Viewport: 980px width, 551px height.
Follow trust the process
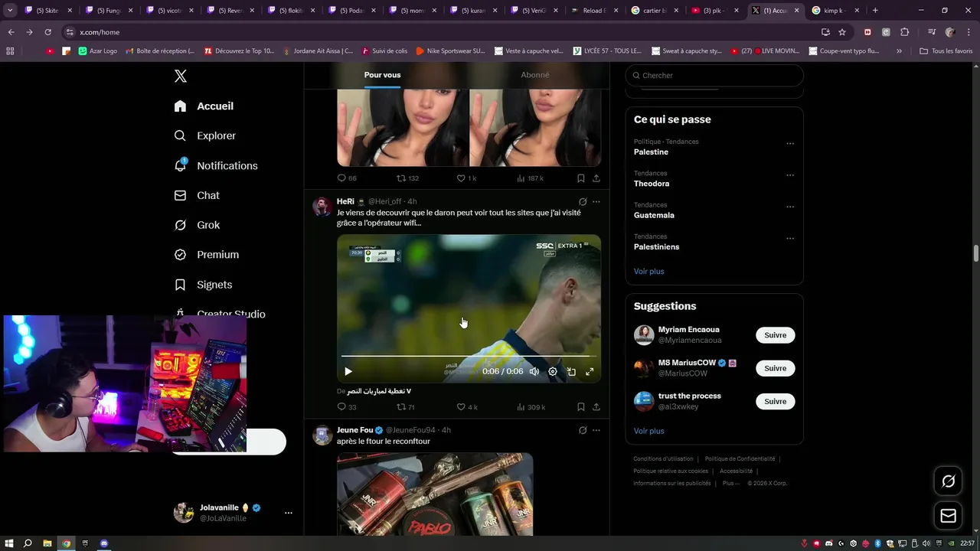tap(775, 401)
